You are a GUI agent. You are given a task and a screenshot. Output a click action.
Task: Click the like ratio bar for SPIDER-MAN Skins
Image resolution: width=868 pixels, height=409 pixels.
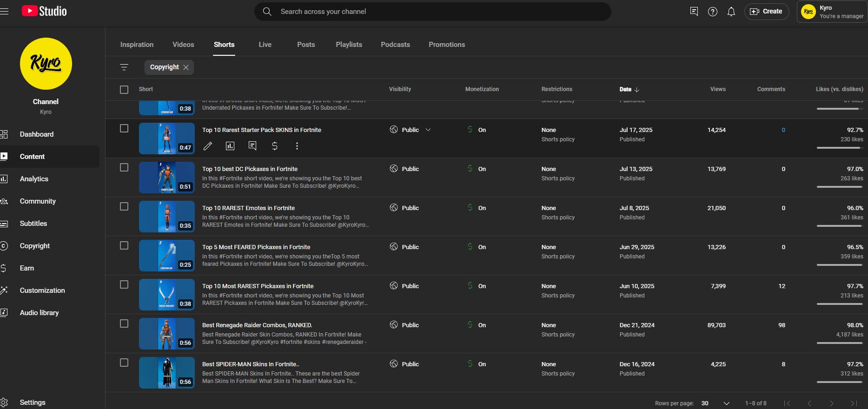coord(840,382)
